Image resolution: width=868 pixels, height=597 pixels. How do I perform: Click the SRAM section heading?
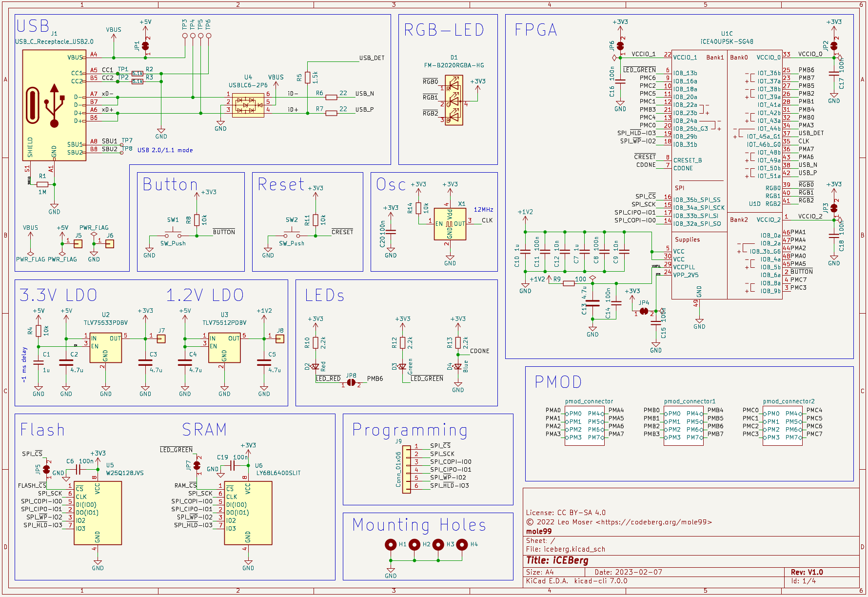204,430
